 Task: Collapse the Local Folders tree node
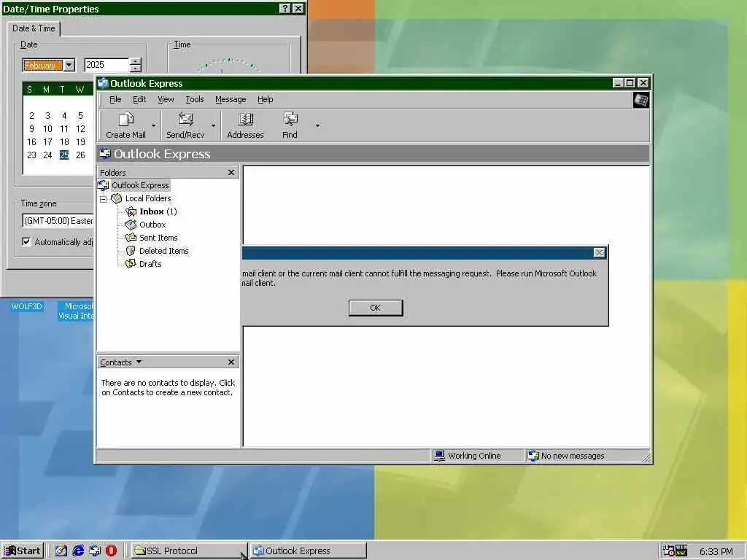point(103,199)
